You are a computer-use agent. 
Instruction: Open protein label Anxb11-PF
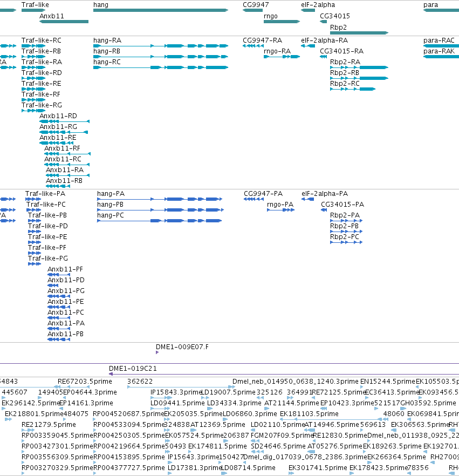[x=65, y=269]
